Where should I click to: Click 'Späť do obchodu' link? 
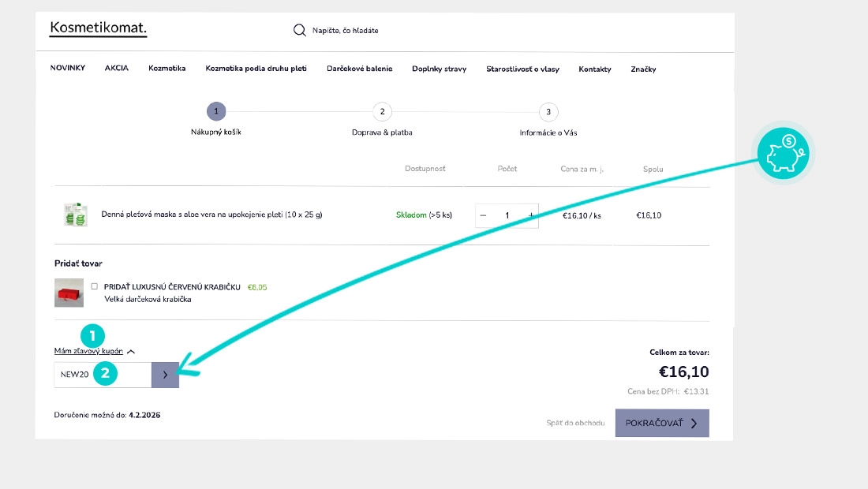[575, 423]
